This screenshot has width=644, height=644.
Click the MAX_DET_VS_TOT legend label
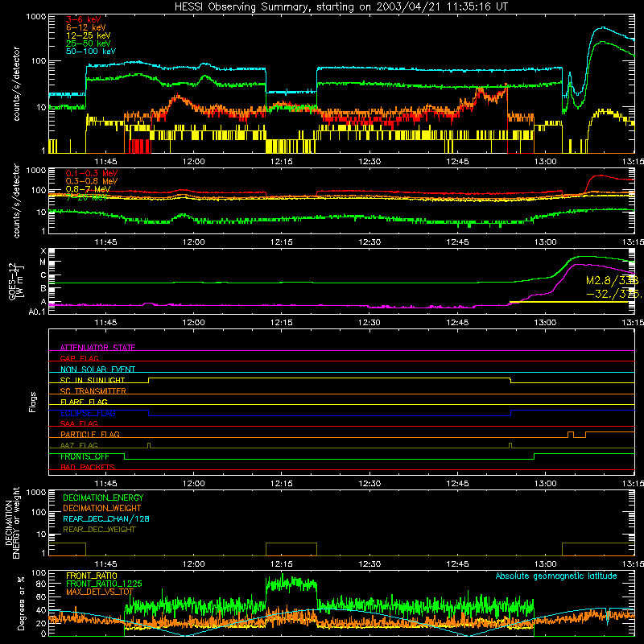tap(100, 592)
